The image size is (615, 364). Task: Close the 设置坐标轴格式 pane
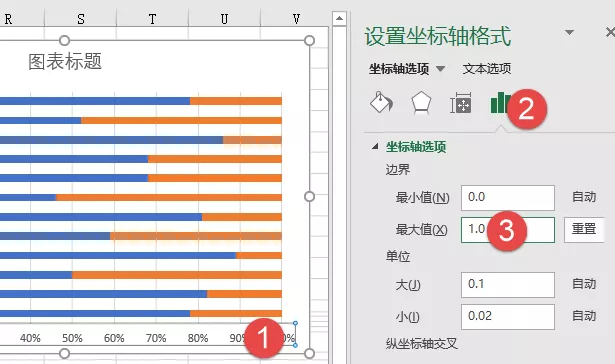(x=610, y=32)
